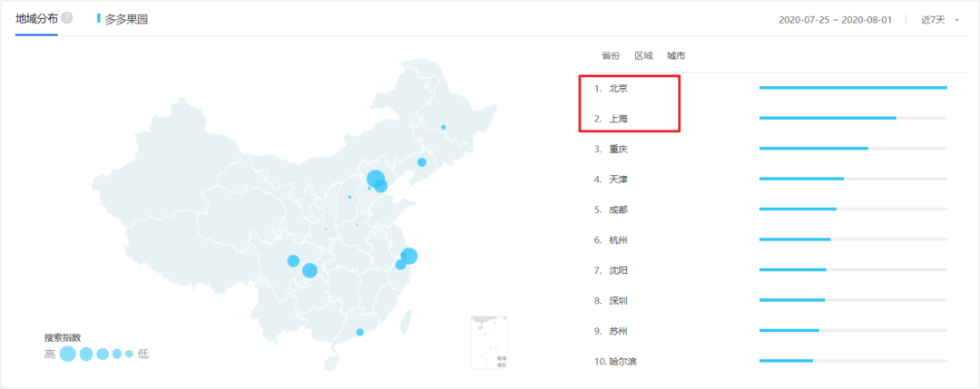This screenshot has width=980, height=389.
Task: Click 北京 in the ranking list
Action: tap(618, 88)
